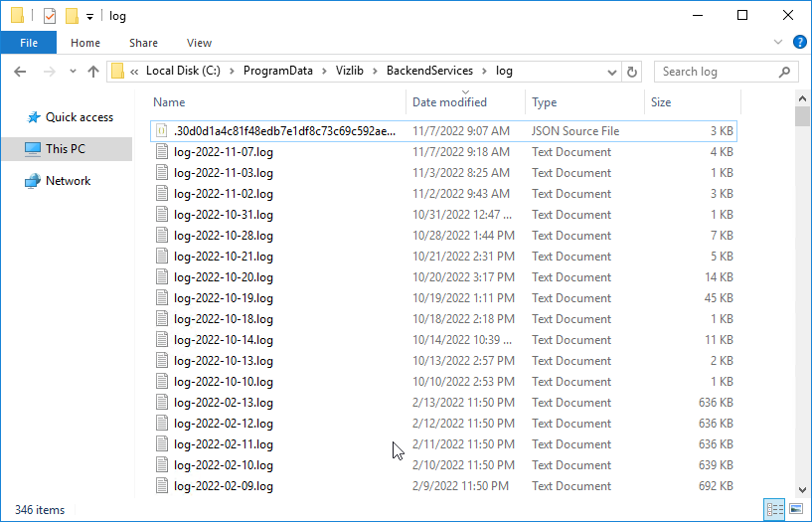The width and height of the screenshot is (812, 522).
Task: Click the vertical scrollbar down arrow
Action: point(802,489)
